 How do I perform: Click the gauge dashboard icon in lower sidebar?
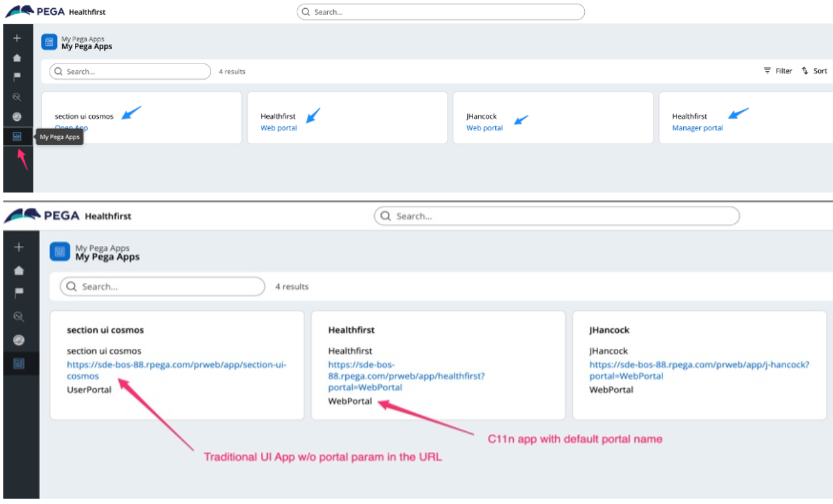point(19,340)
